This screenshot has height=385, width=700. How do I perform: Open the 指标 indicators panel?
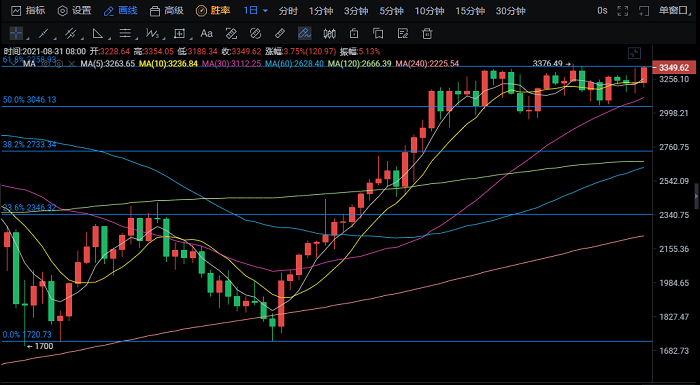click(28, 10)
